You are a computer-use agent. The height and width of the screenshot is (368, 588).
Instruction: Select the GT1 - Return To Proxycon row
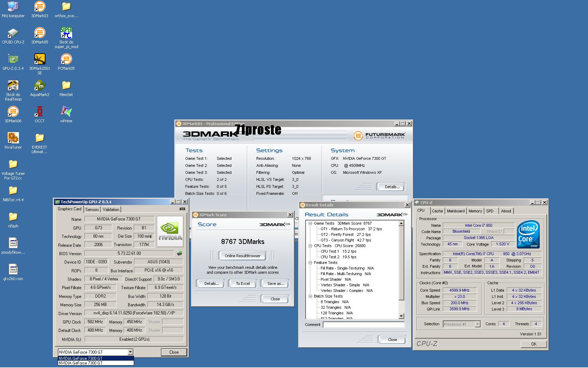[x=351, y=229]
